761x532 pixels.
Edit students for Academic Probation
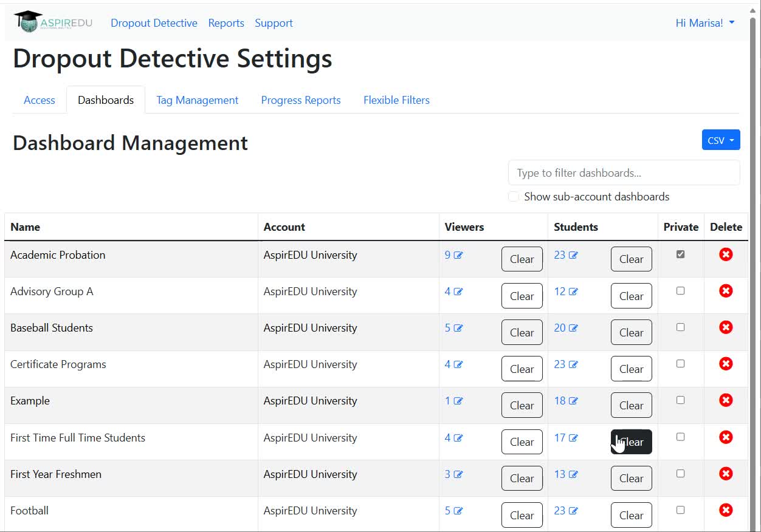(573, 255)
